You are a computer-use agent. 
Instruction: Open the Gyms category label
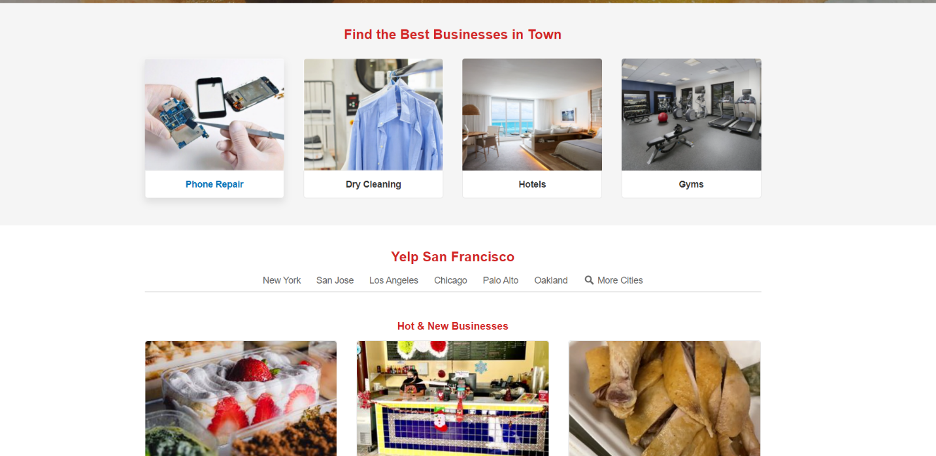(x=691, y=184)
